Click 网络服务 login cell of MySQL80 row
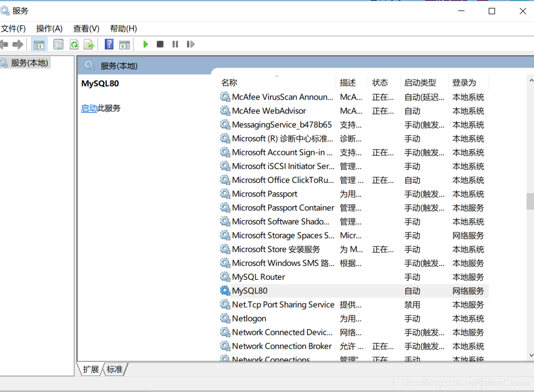The image size is (534, 392). pyautogui.click(x=468, y=291)
